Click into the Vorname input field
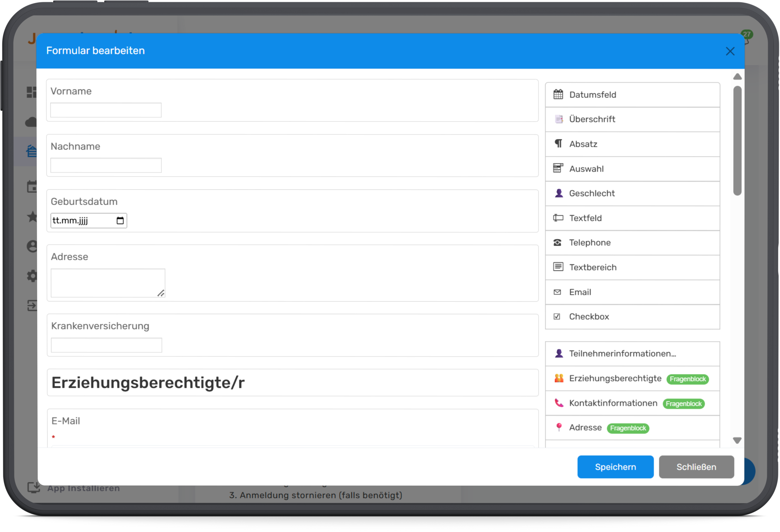Image resolution: width=780 pixels, height=532 pixels. point(106,110)
